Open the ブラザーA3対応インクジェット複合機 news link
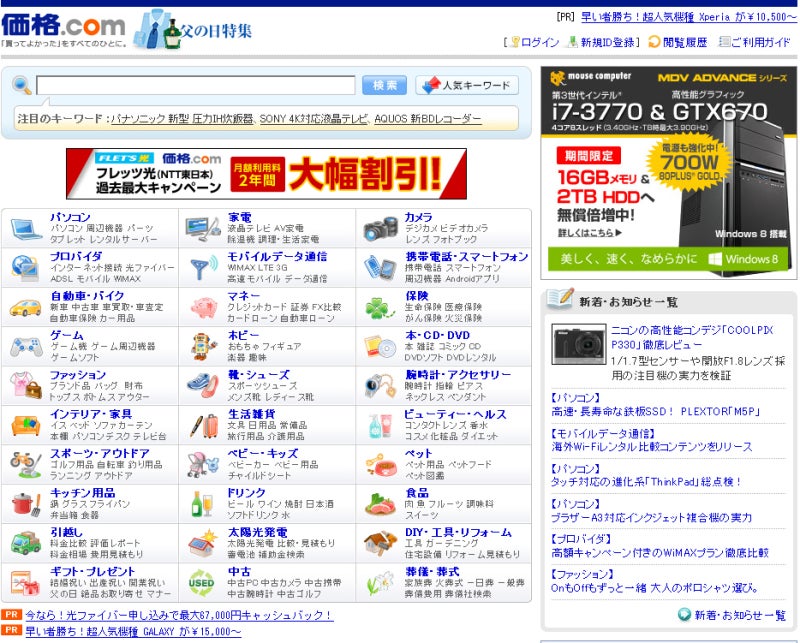Image resolution: width=800 pixels, height=643 pixels. (652, 517)
